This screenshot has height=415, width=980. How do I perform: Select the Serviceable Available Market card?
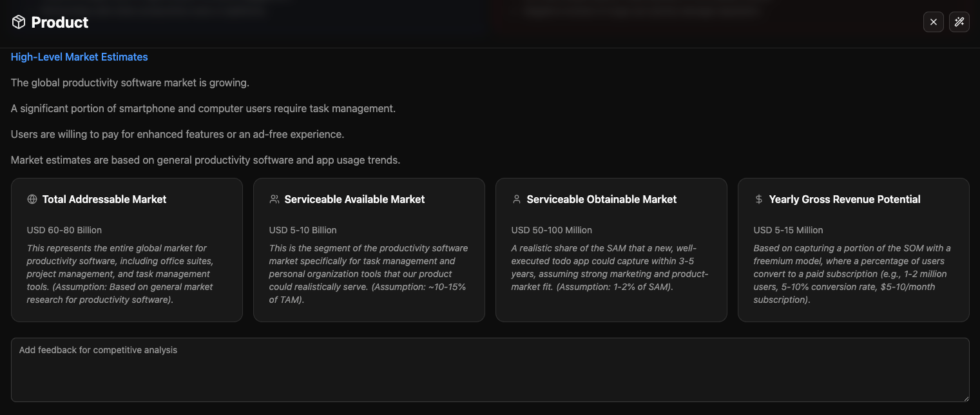pos(369,250)
